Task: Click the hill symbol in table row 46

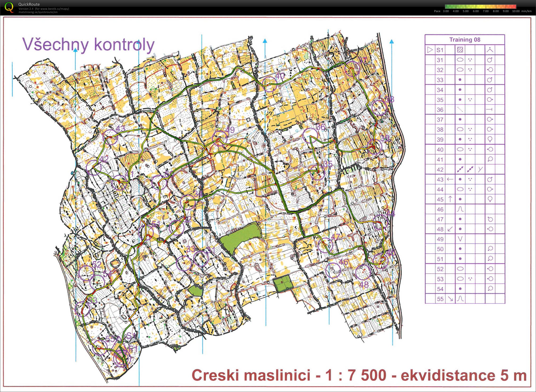Action: point(460,209)
